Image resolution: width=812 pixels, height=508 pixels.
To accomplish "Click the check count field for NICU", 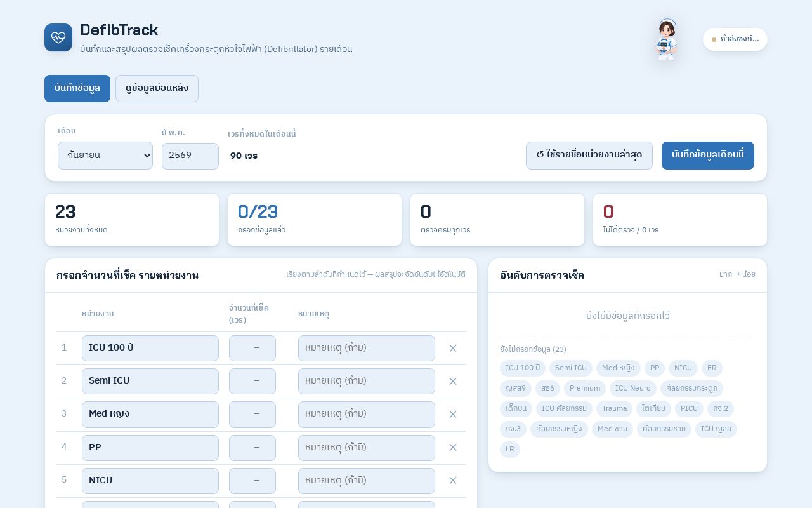I will click(x=252, y=481).
